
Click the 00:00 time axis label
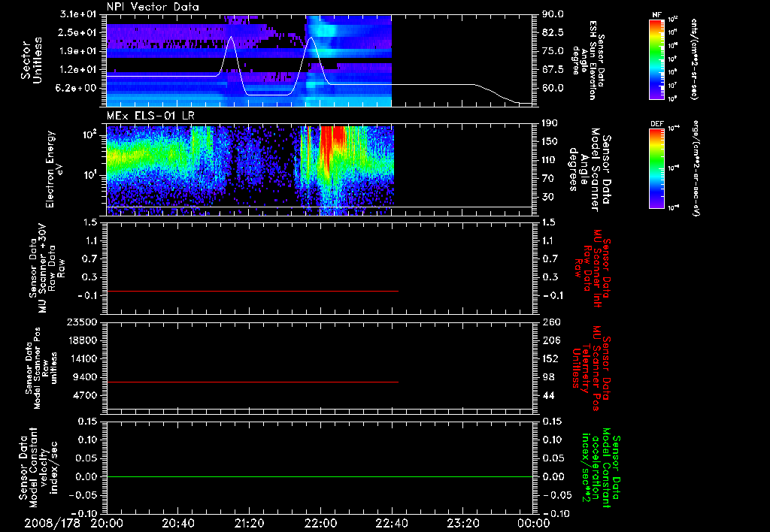[533, 523]
